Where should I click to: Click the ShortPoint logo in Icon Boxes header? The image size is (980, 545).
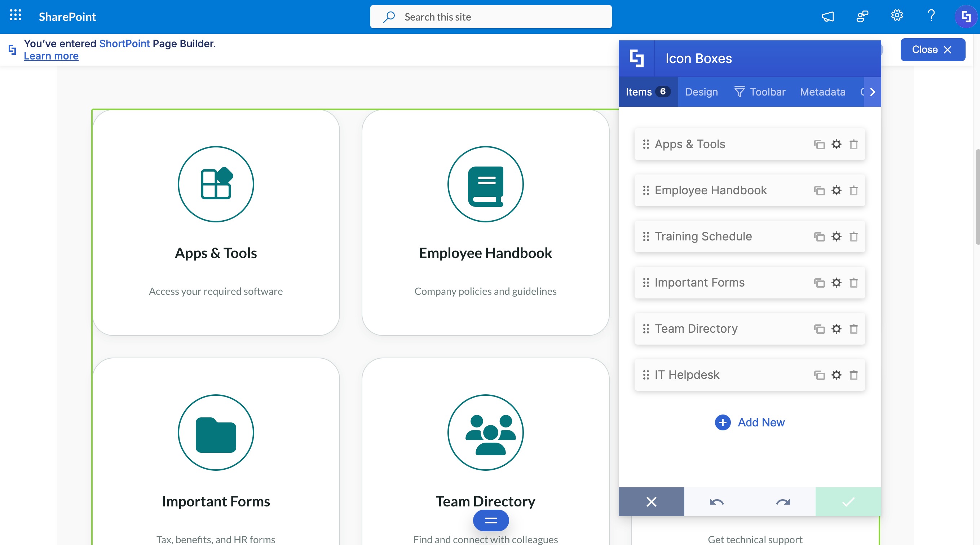[636, 58]
